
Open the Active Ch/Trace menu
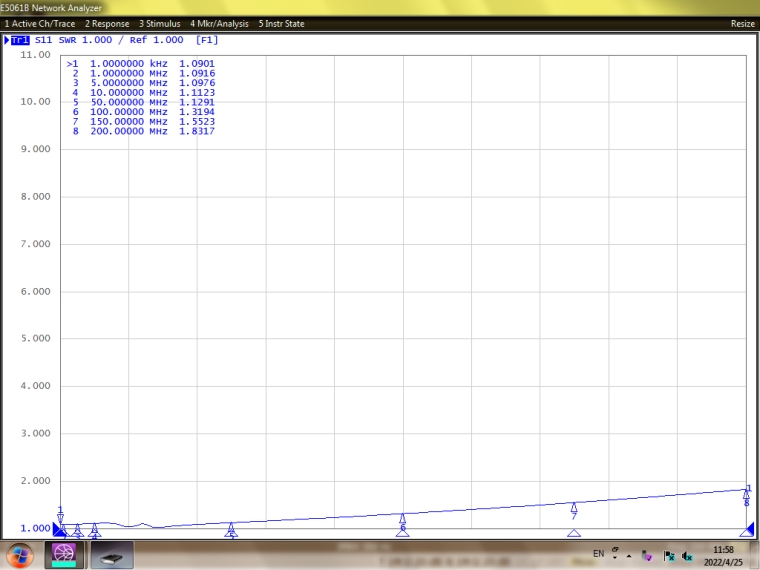click(39, 23)
